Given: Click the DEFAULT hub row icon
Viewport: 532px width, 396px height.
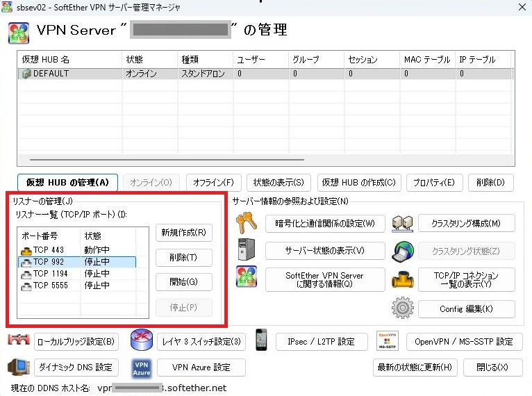Looking at the screenshot, I should (26, 74).
